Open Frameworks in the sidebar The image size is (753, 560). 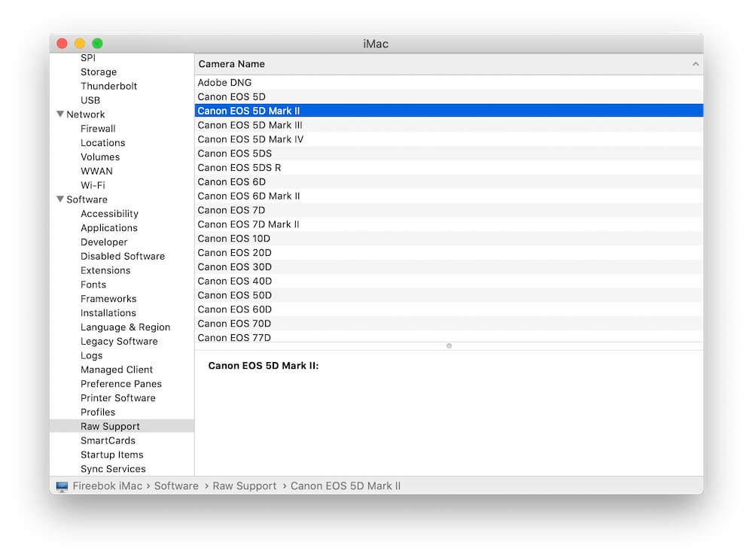coord(108,299)
